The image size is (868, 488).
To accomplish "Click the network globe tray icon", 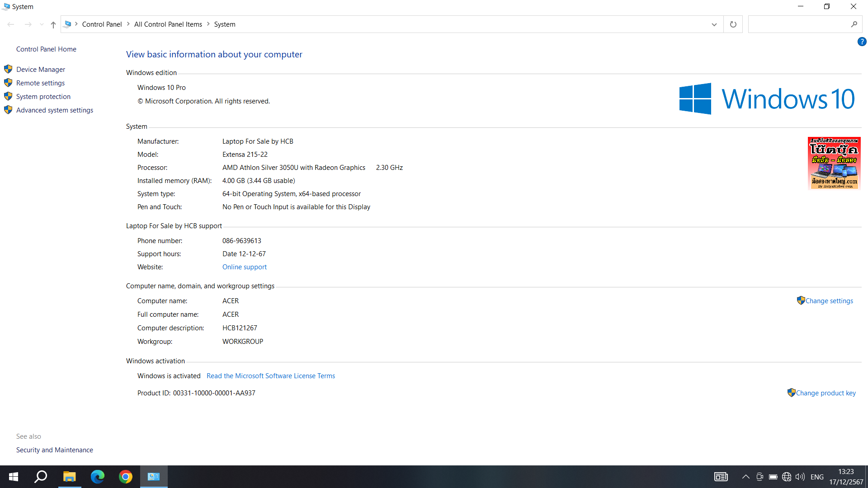I will (787, 477).
